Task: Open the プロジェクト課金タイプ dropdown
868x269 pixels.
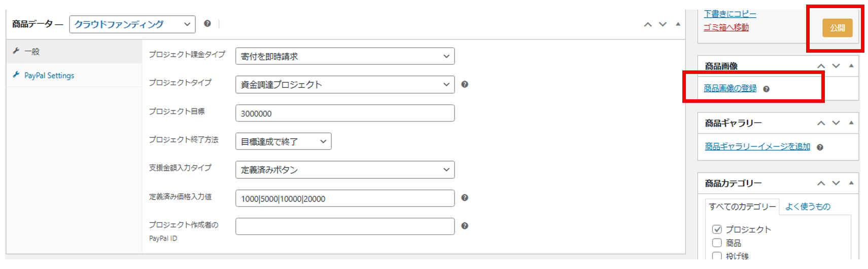Action: (x=344, y=56)
